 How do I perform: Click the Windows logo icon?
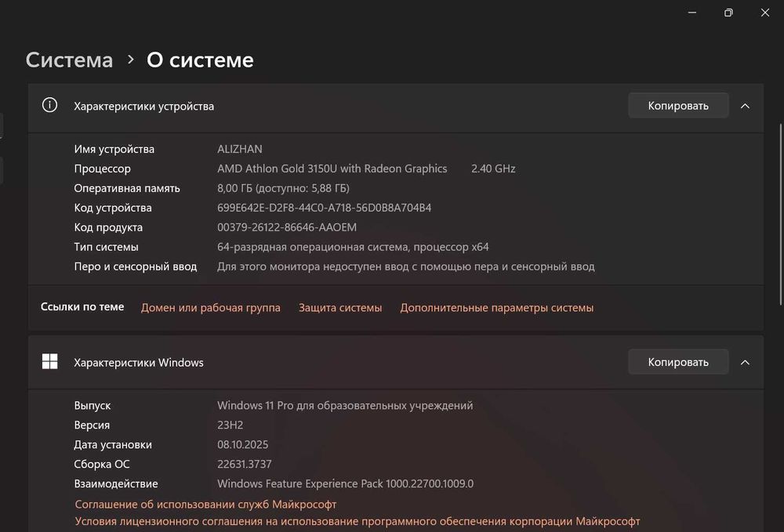click(49, 361)
